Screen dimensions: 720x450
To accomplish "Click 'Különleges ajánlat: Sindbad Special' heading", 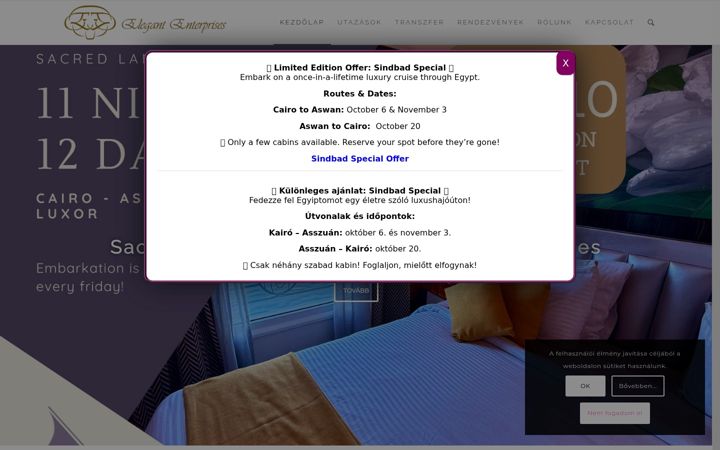I will pos(360,191).
